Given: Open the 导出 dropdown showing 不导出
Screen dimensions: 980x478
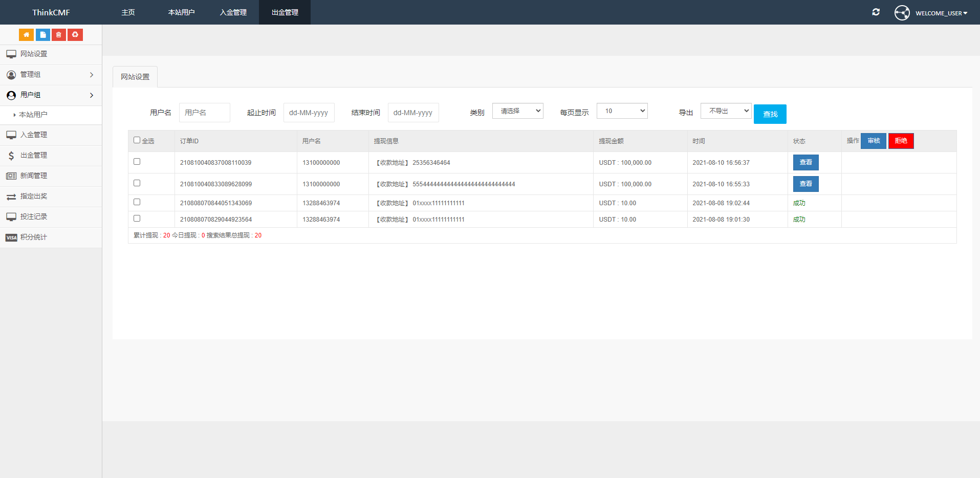Looking at the screenshot, I should [x=726, y=111].
